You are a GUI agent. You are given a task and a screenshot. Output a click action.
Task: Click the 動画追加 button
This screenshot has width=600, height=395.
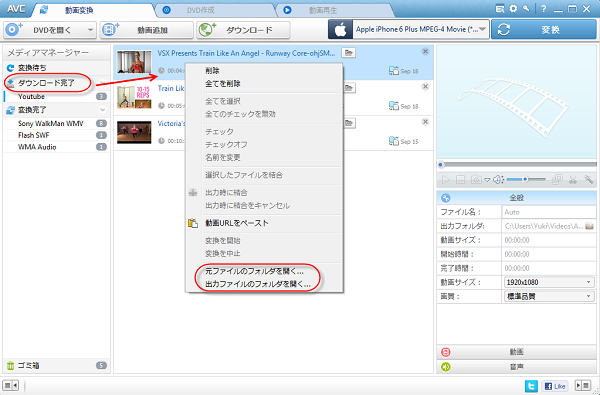coord(147,30)
